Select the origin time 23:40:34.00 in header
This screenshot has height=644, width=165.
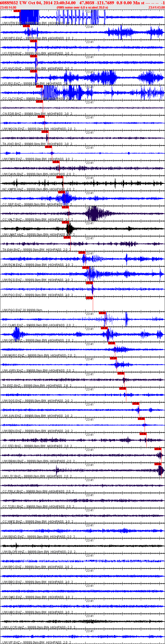point(64,3)
